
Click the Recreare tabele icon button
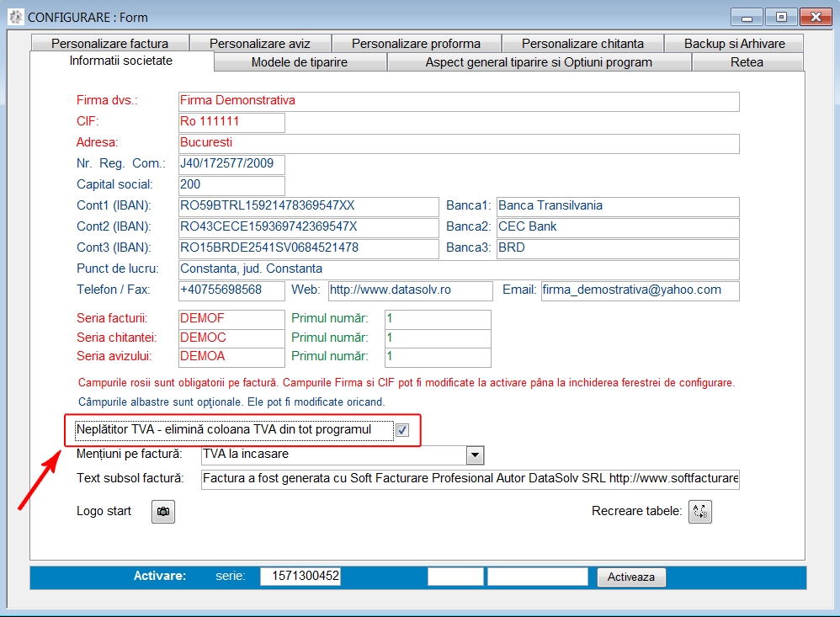pos(699,512)
